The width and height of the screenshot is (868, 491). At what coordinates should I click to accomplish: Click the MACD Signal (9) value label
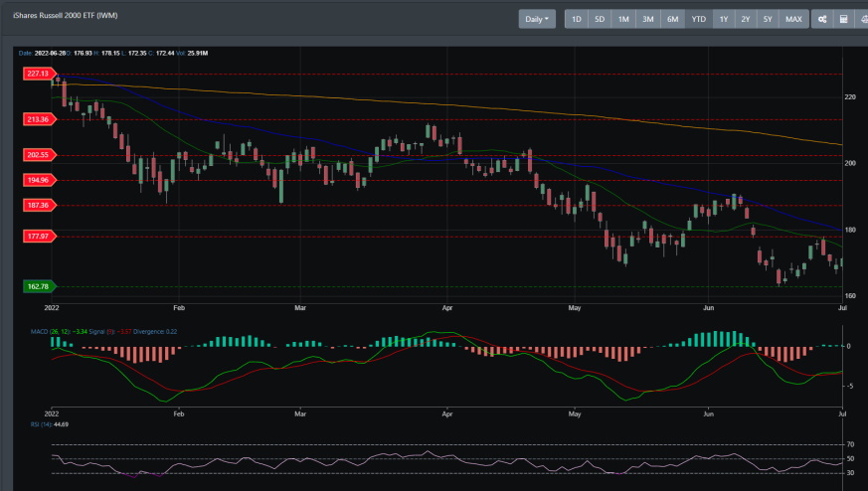click(x=110, y=332)
